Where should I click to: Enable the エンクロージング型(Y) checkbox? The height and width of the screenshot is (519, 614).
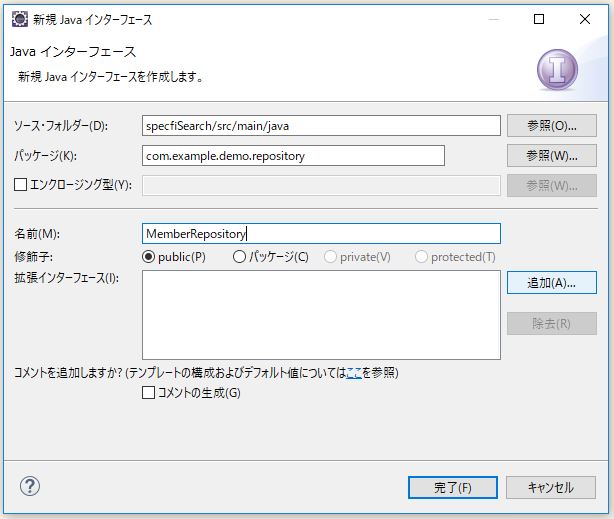coord(20,184)
